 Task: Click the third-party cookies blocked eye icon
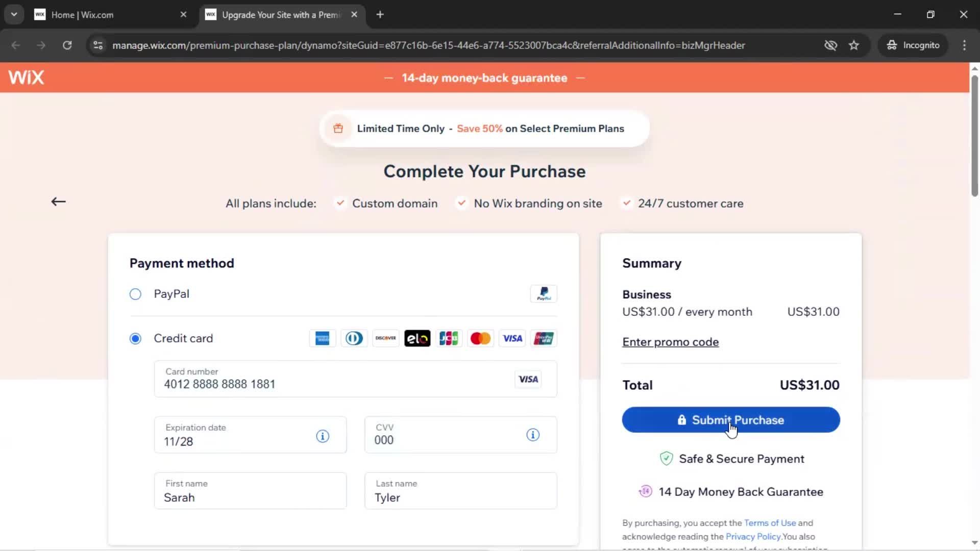click(830, 45)
